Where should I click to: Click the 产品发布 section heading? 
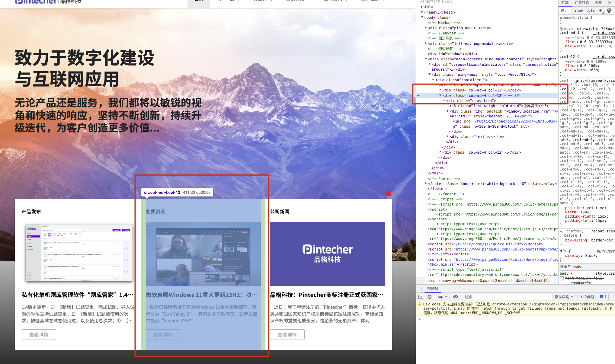31,212
